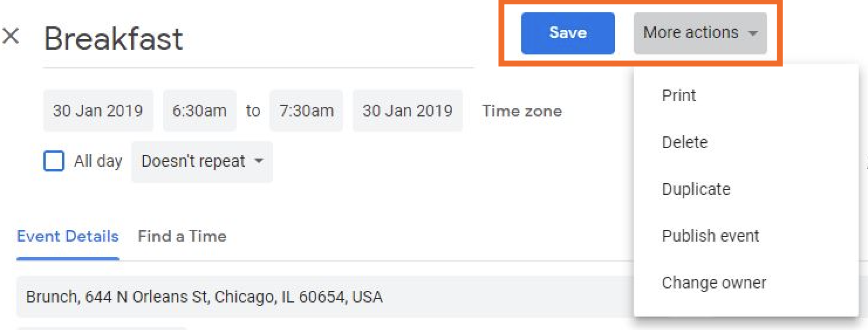Change the 7:30am end time
Screen dimensions: 868x330
(306, 111)
